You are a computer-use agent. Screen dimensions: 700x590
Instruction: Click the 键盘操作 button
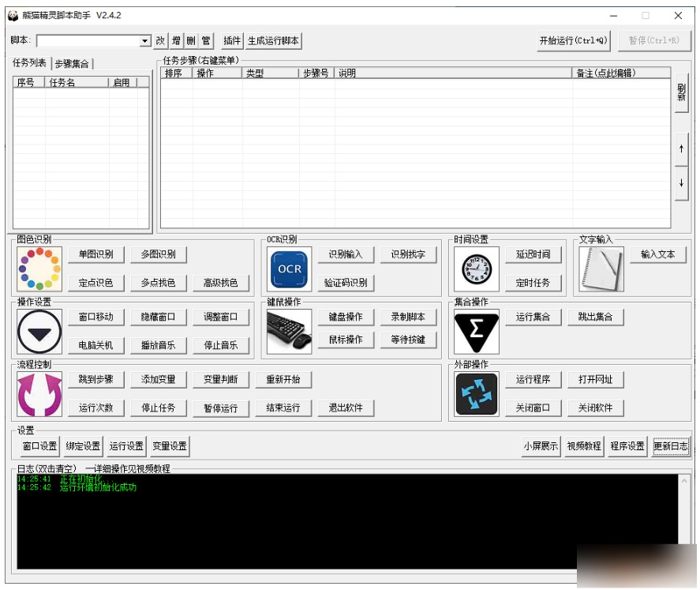346,317
